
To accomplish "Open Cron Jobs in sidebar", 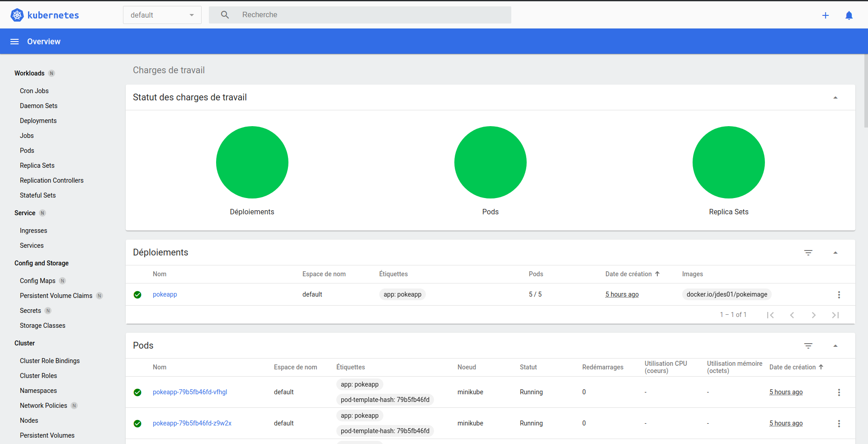I will click(34, 91).
